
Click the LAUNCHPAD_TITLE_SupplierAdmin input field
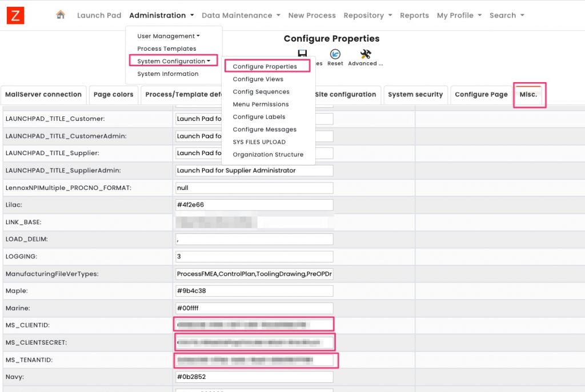(x=254, y=171)
